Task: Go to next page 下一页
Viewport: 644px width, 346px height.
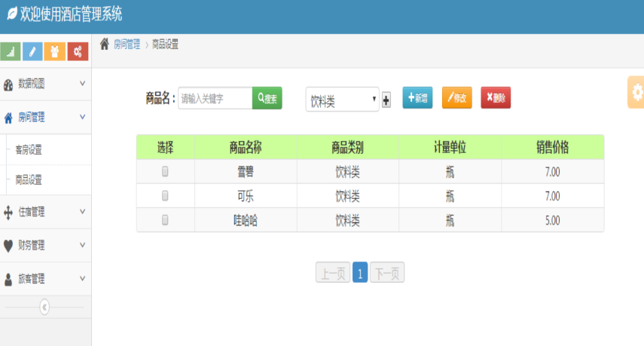Action: click(x=387, y=272)
